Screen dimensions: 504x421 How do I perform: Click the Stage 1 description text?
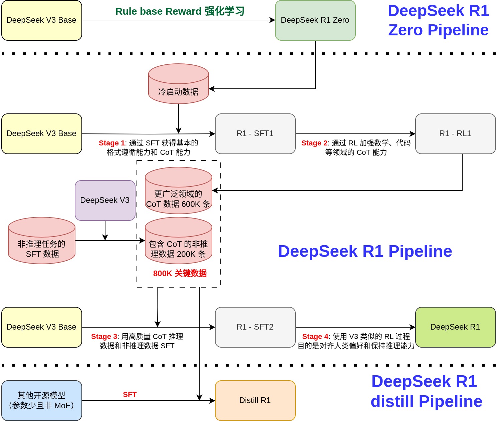pyautogui.click(x=149, y=148)
